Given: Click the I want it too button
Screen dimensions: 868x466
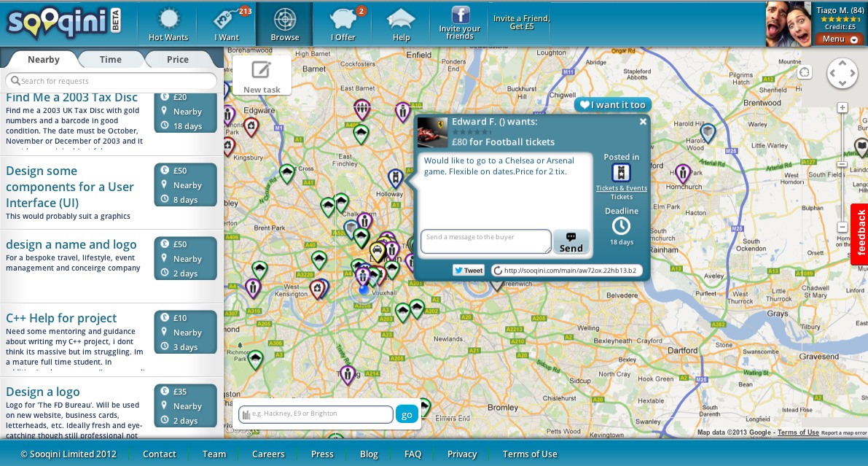Looking at the screenshot, I should pos(613,105).
